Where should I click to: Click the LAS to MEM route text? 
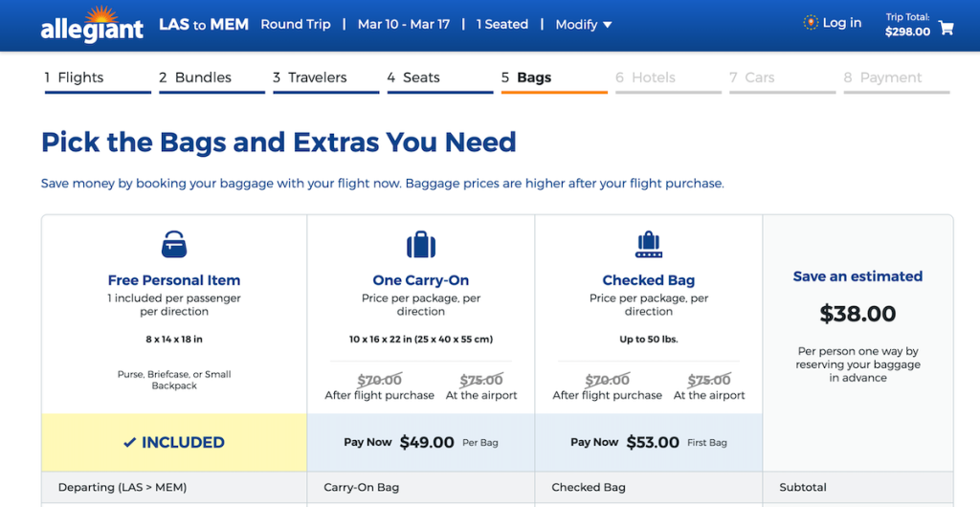tap(204, 24)
